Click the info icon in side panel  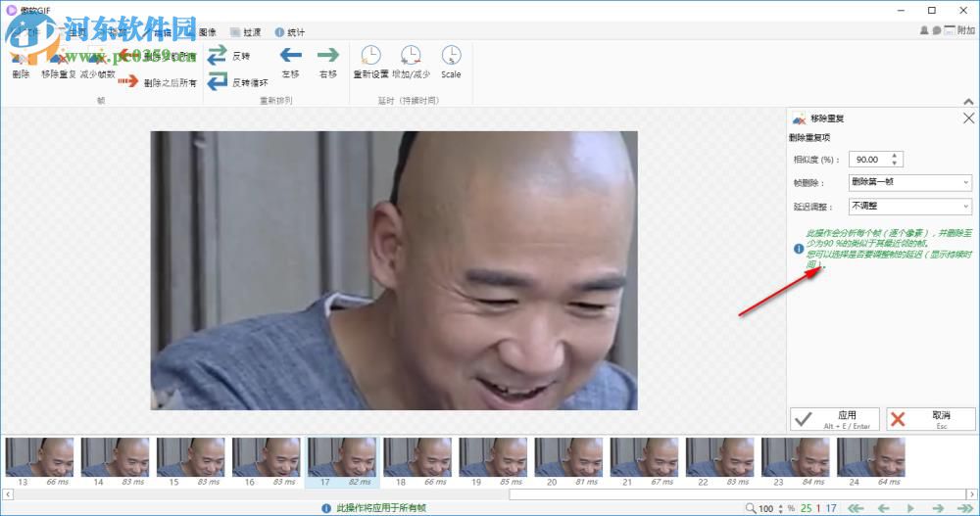click(799, 249)
